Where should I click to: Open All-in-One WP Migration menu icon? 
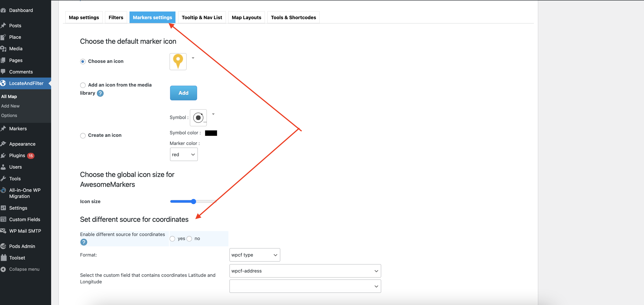coord(3,190)
